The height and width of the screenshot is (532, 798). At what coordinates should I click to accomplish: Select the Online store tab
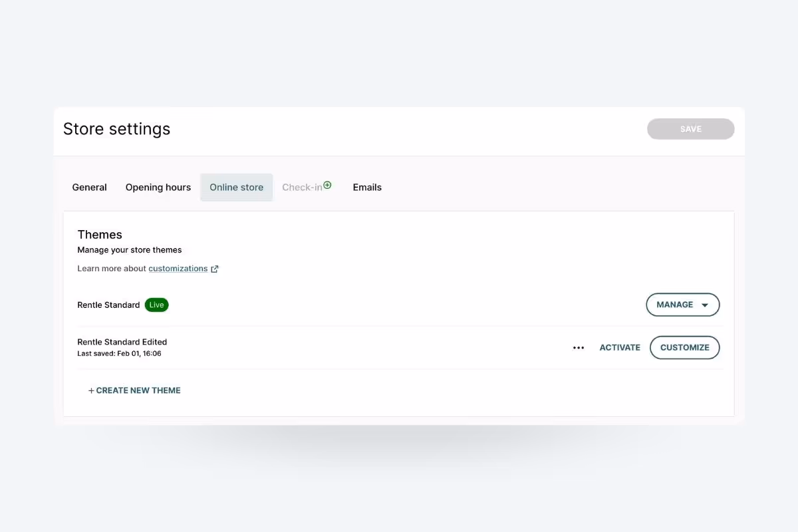coord(236,187)
